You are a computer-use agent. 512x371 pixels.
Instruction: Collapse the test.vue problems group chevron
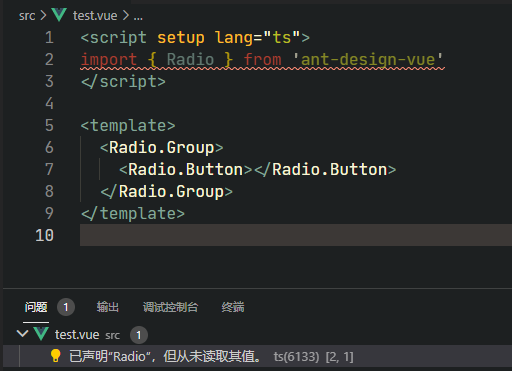pos(22,334)
